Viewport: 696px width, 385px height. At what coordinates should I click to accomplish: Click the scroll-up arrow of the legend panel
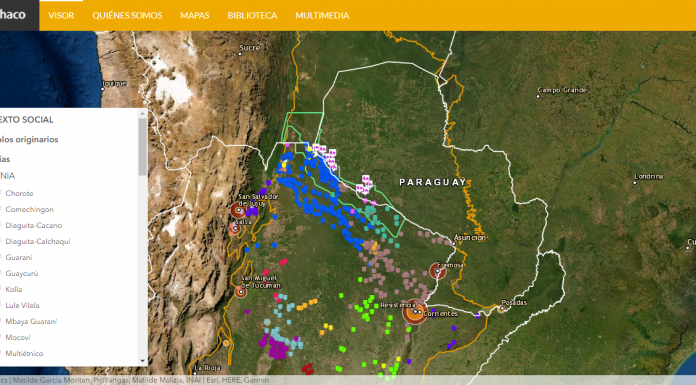[142, 114]
